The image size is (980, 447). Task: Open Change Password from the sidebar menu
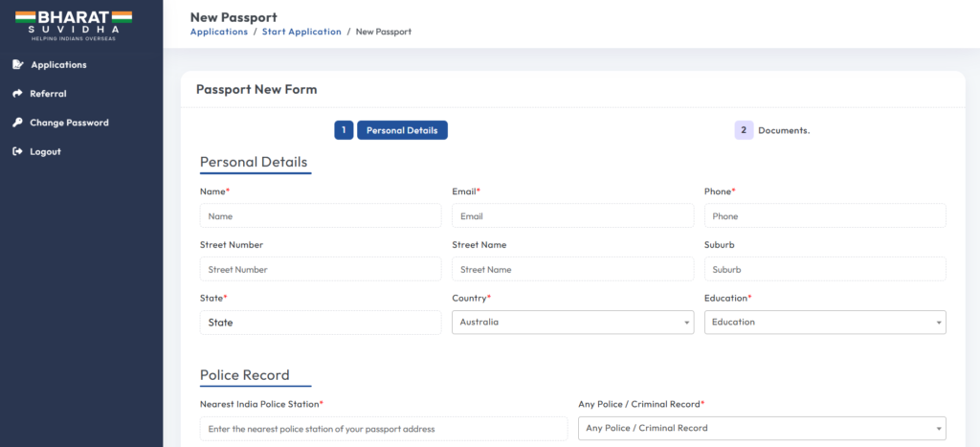(69, 123)
